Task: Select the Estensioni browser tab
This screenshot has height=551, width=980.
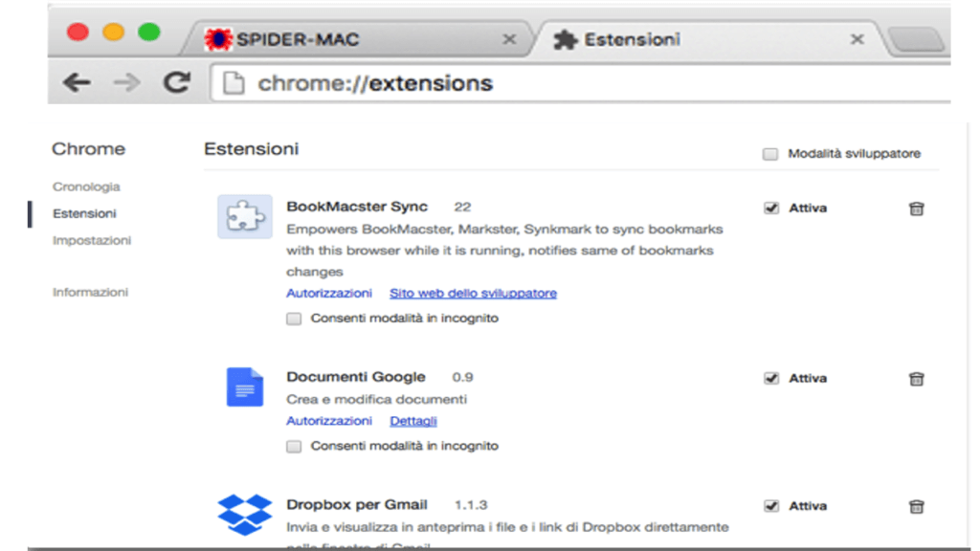Action: coord(709,39)
